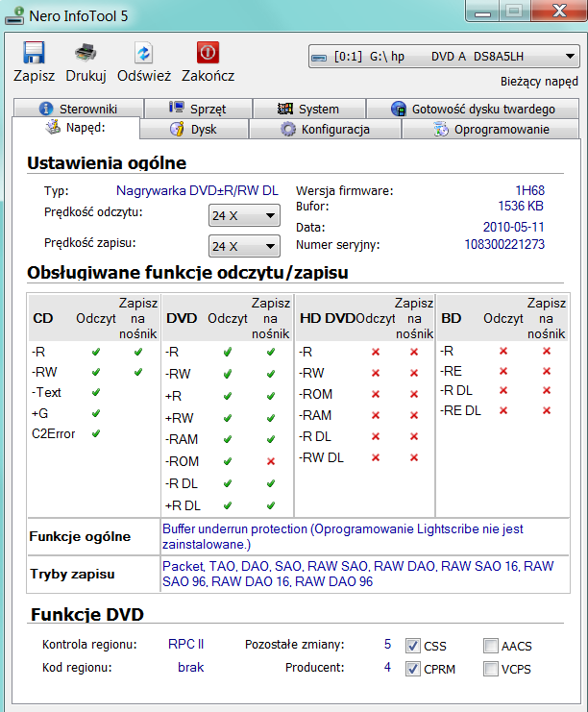Click the Zakończ red power icon
The height and width of the screenshot is (712, 588).
(x=208, y=53)
